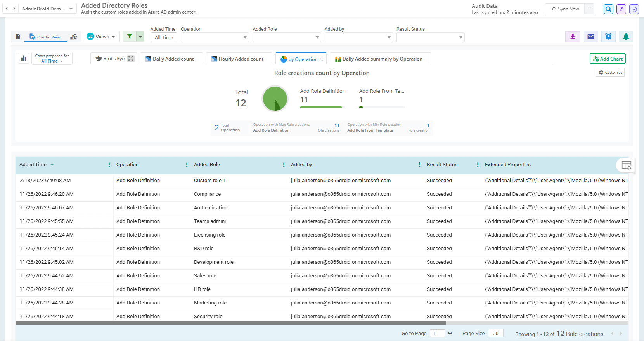Open Added Role column options menu
This screenshot has width=644, height=341.
coord(284,165)
